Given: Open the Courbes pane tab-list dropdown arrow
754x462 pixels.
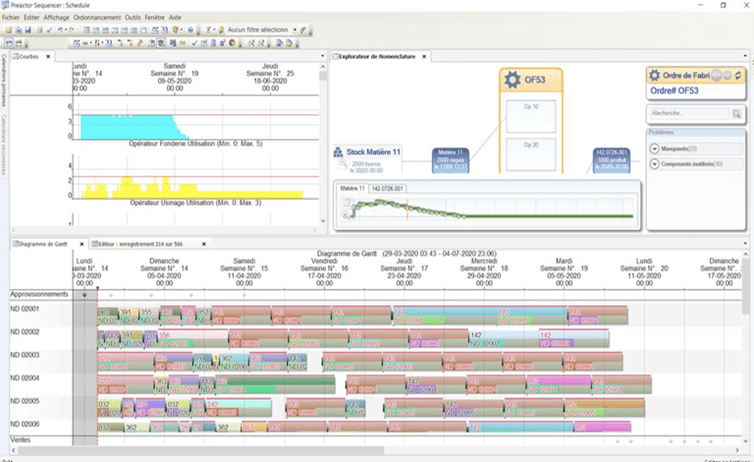Looking at the screenshot, I should [322, 56].
